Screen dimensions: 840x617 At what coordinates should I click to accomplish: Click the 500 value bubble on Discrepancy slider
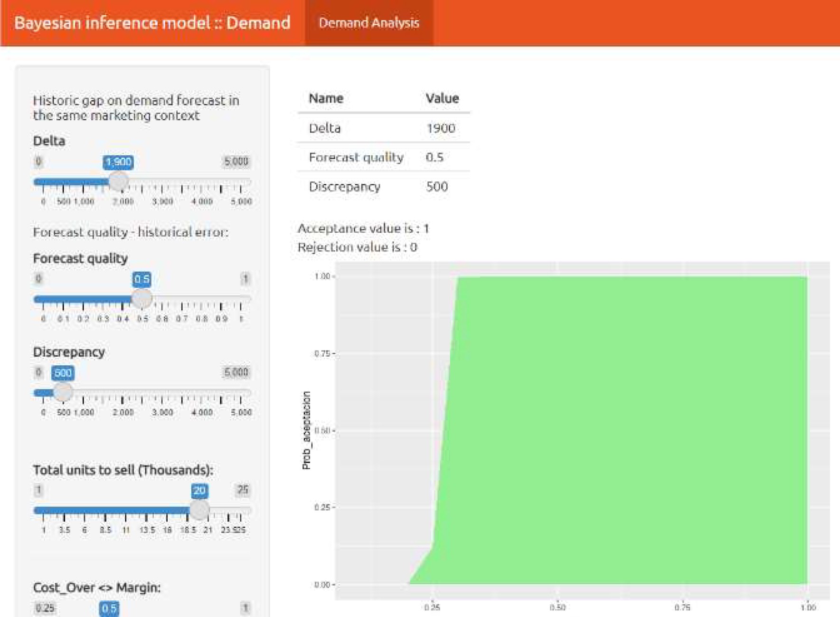[x=63, y=373]
